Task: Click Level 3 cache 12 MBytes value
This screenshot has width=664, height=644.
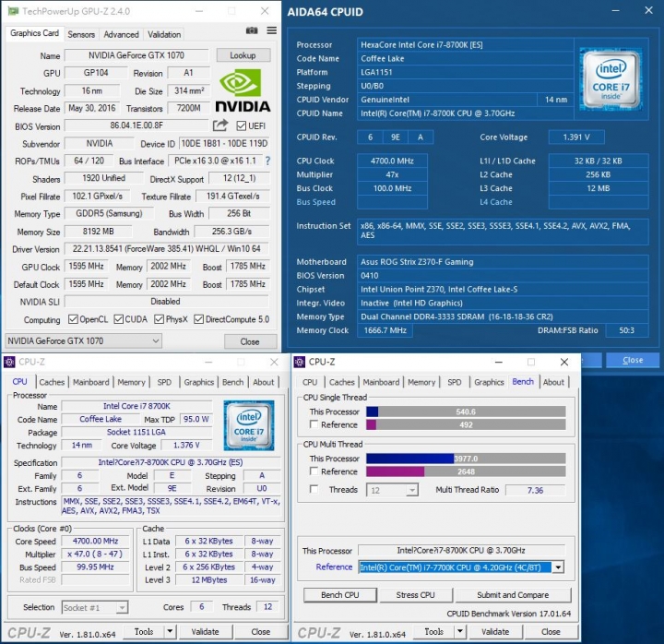Action: coord(209,580)
